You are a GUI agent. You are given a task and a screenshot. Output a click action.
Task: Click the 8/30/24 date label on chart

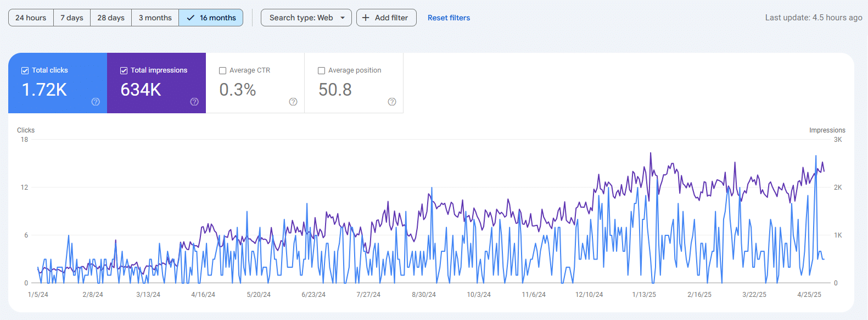tap(424, 295)
